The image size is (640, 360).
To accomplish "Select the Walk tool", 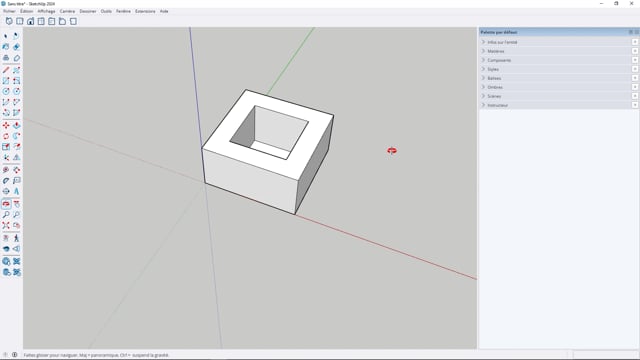I will click(x=16, y=238).
